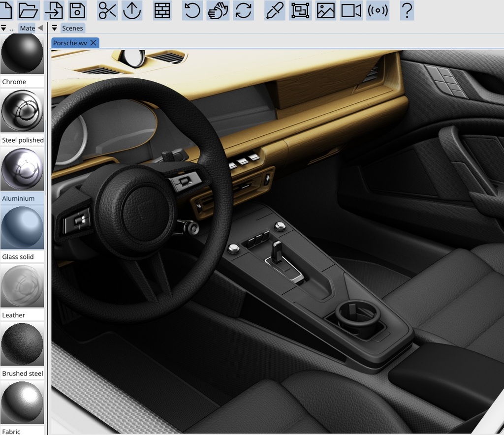504x435 pixels.
Task: Click left arrow beside Mate tab
Action: pyautogui.click(x=40, y=28)
